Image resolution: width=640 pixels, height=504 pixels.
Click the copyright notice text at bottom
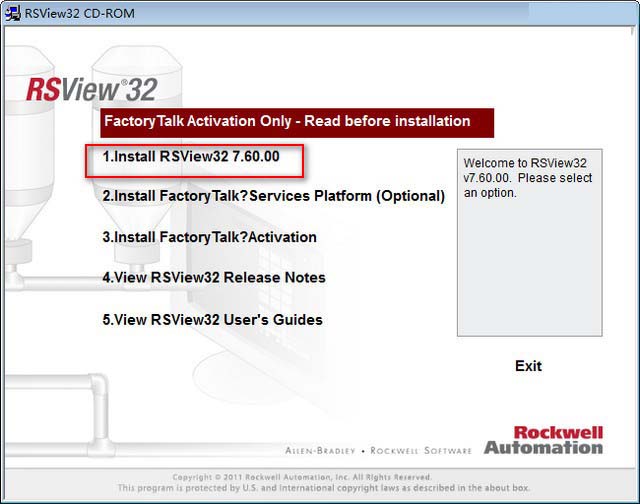pyautogui.click(x=324, y=482)
